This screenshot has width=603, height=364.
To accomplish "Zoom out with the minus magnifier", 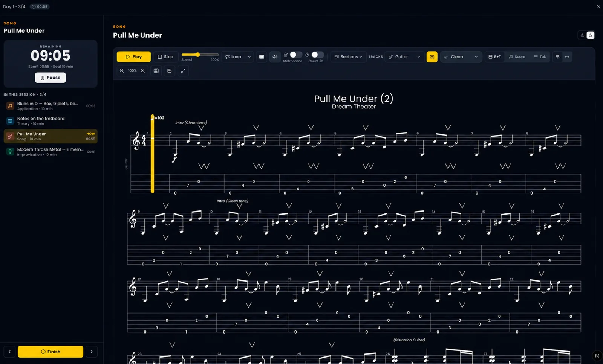I will click(122, 71).
